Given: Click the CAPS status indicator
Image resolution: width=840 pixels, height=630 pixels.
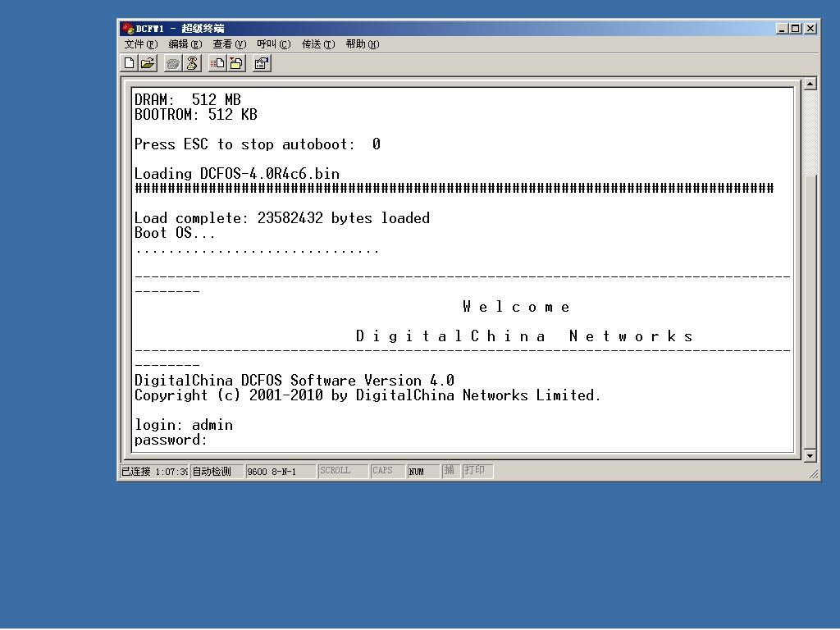Looking at the screenshot, I should (387, 471).
